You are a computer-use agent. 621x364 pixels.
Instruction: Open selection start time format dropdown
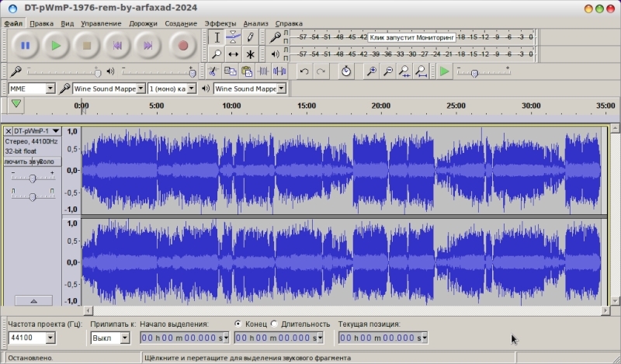click(226, 338)
